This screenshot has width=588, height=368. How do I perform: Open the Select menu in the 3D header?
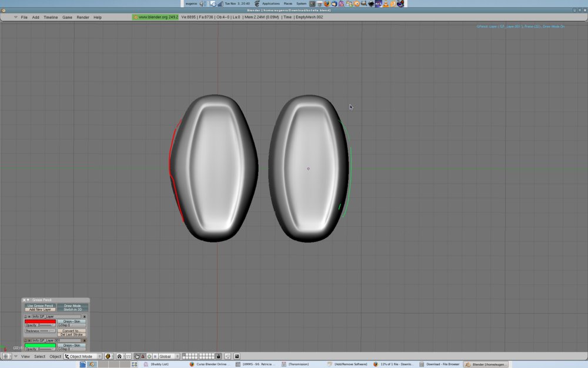40,356
